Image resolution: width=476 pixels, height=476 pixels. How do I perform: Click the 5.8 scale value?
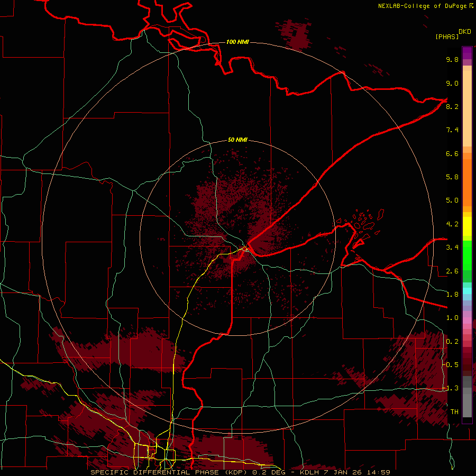452,177
